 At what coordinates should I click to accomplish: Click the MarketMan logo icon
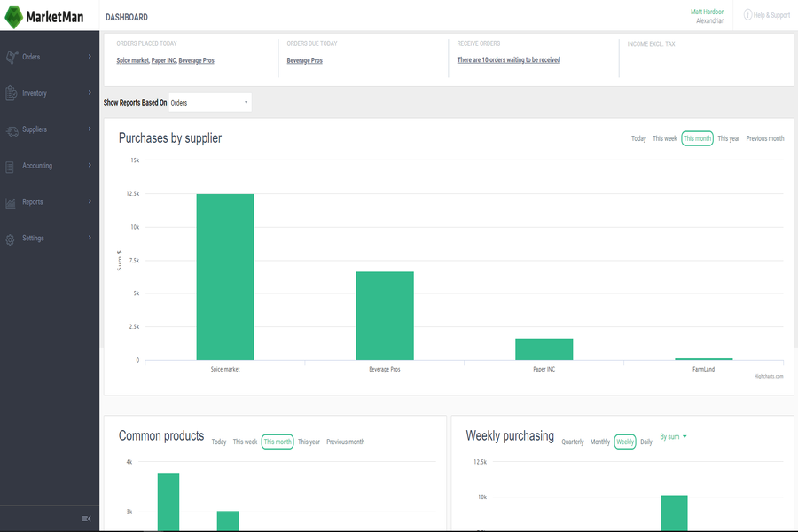point(13,17)
